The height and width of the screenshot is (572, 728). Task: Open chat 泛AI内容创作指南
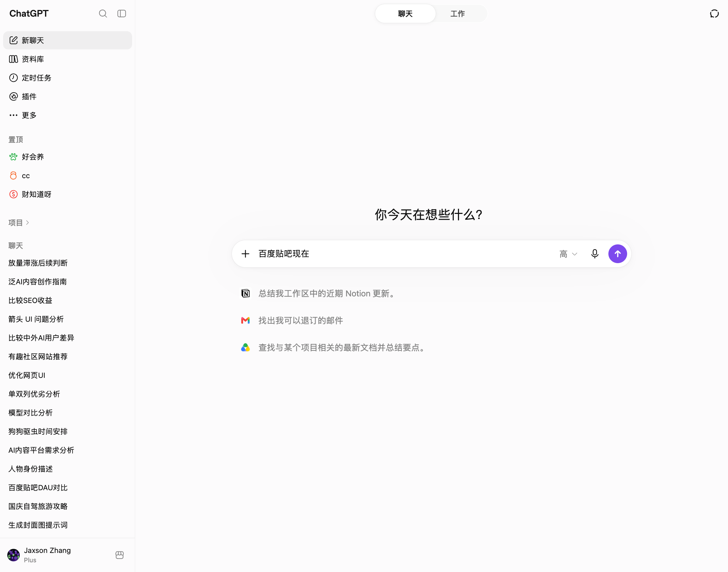[x=68, y=281]
